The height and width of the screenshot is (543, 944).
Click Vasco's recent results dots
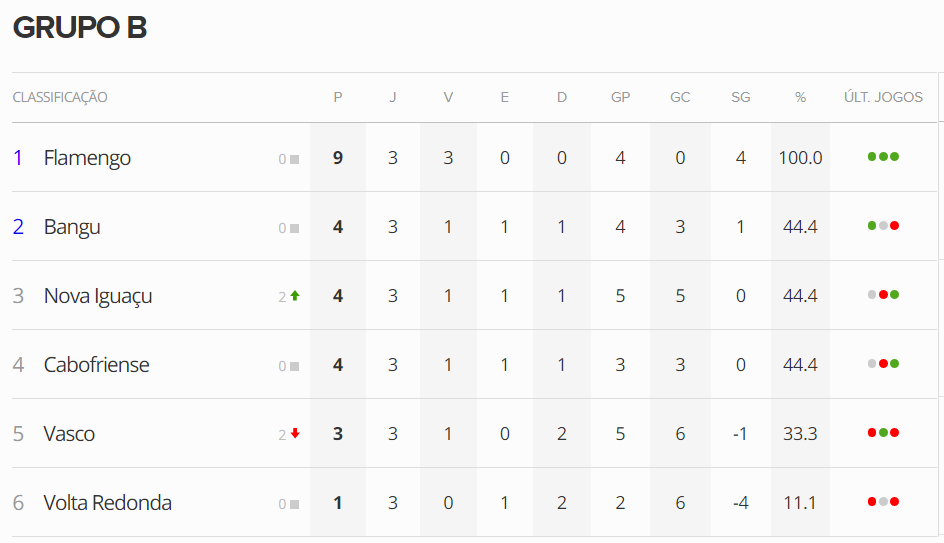pos(883,433)
